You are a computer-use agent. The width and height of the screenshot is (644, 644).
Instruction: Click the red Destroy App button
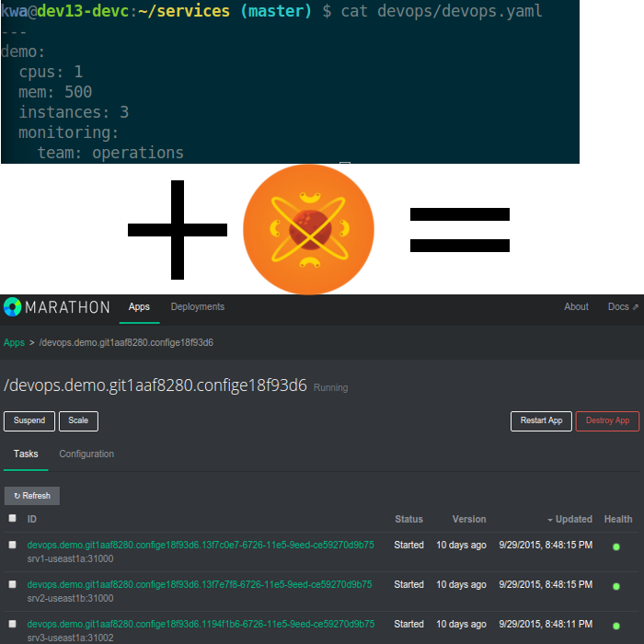(607, 421)
